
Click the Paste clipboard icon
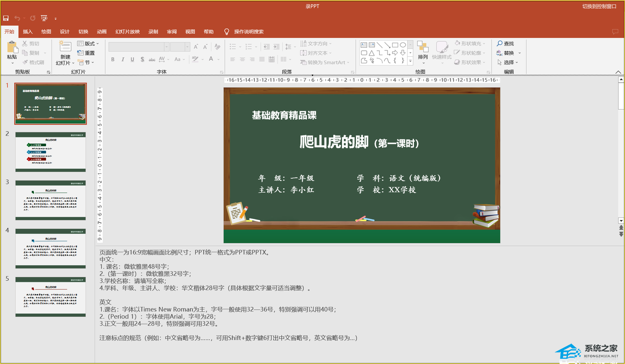pos(12,48)
